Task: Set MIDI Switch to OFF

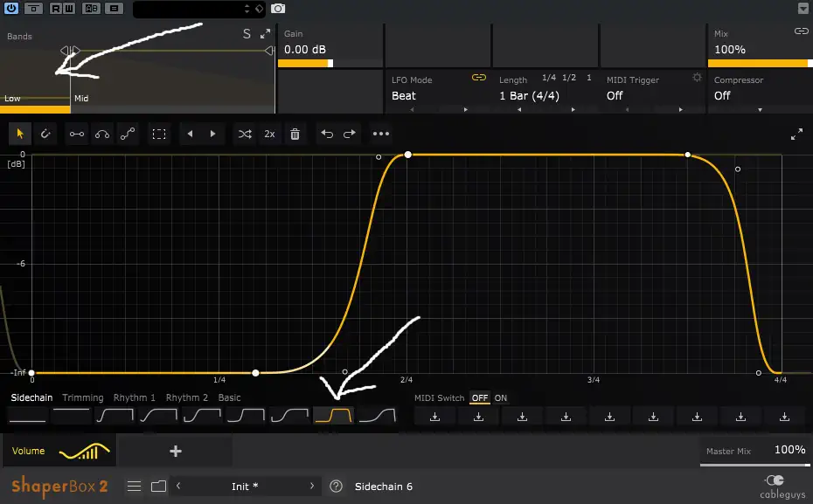Action: pyautogui.click(x=480, y=397)
